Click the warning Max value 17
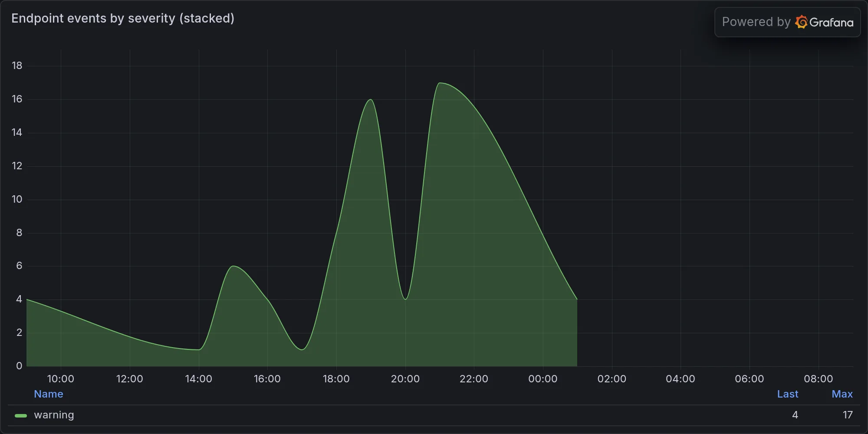This screenshot has height=434, width=868. click(848, 415)
